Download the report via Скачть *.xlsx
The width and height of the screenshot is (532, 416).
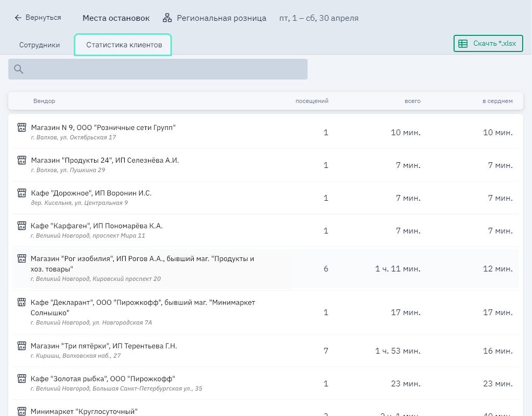(488, 44)
